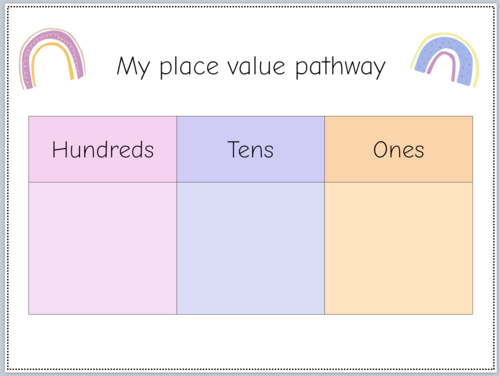Click the empty lavender cell under Tens

click(250, 248)
